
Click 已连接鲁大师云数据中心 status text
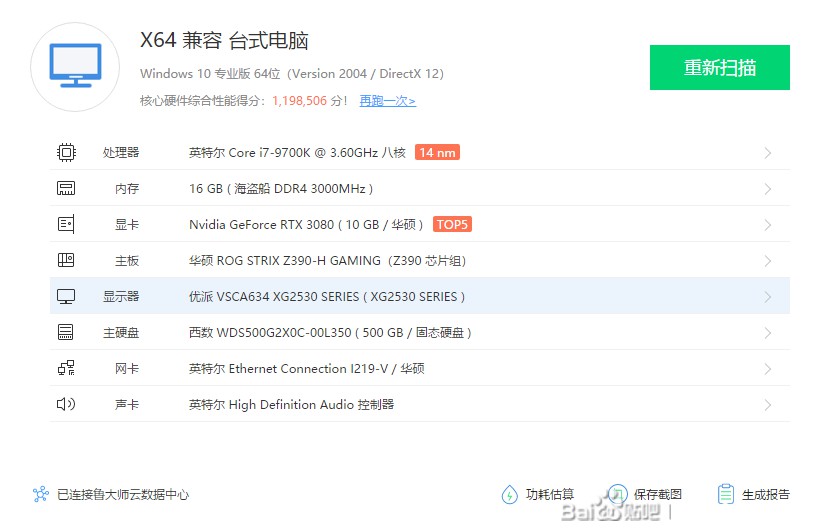coord(123,494)
